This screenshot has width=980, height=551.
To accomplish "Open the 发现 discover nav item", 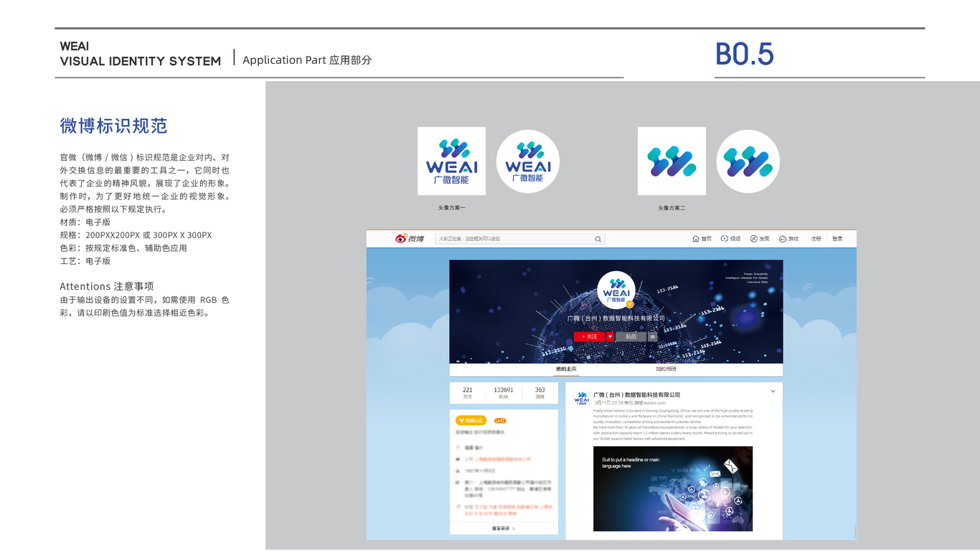I will (x=760, y=239).
